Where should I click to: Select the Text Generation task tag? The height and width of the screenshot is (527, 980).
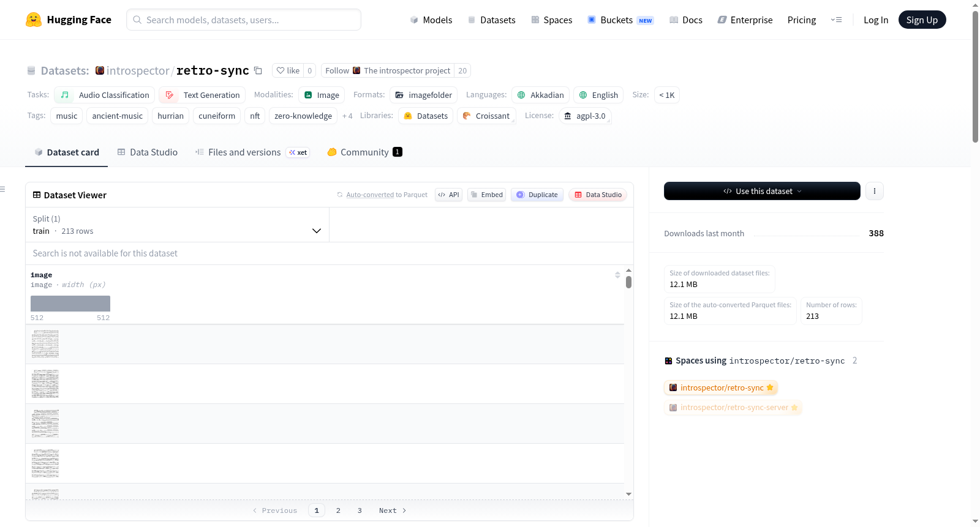[x=202, y=95]
